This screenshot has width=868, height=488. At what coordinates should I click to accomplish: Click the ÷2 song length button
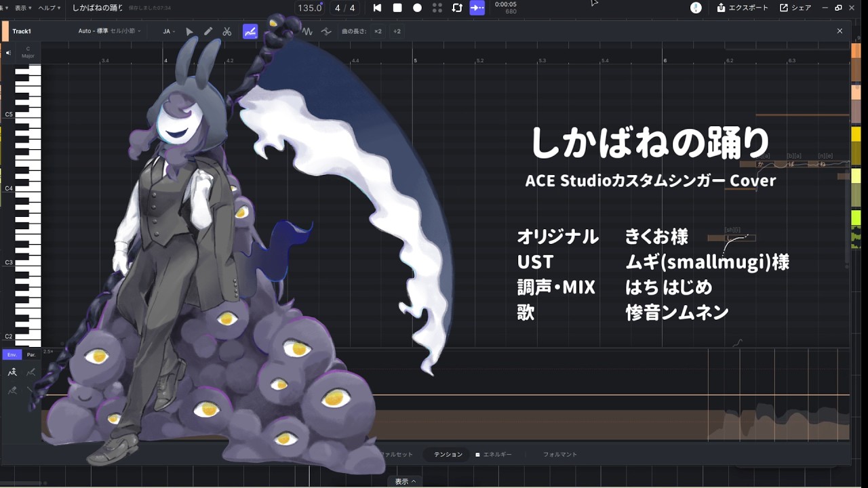[x=397, y=31]
